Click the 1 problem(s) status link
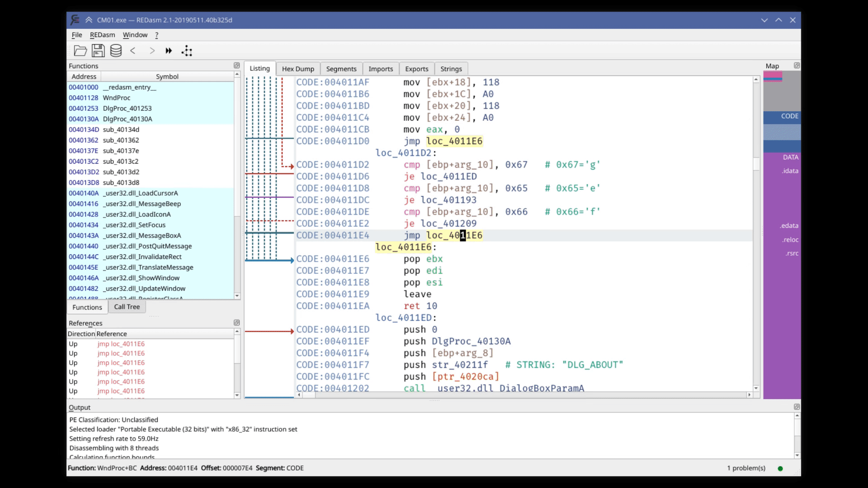868x488 pixels. point(746,468)
